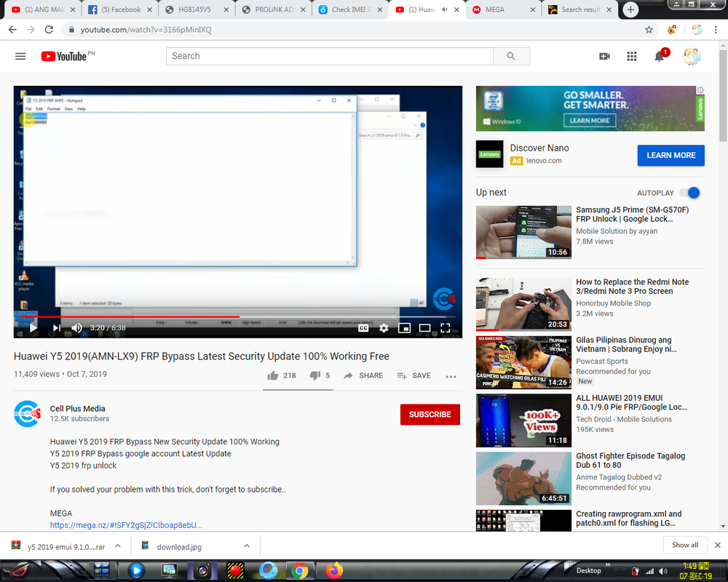
Task: Open the video player settings gear
Action: pyautogui.click(x=384, y=327)
